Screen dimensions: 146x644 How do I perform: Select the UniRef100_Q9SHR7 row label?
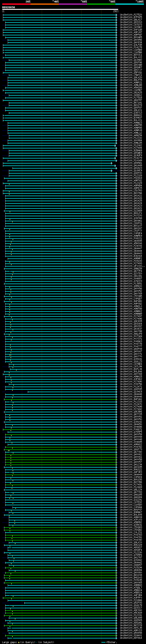tap(131, 67)
